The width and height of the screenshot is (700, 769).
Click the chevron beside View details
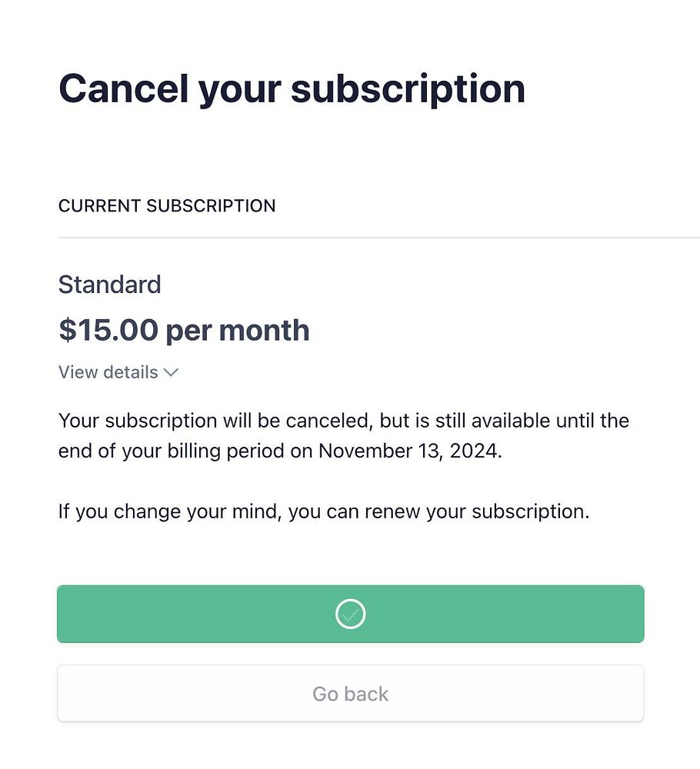(x=171, y=373)
